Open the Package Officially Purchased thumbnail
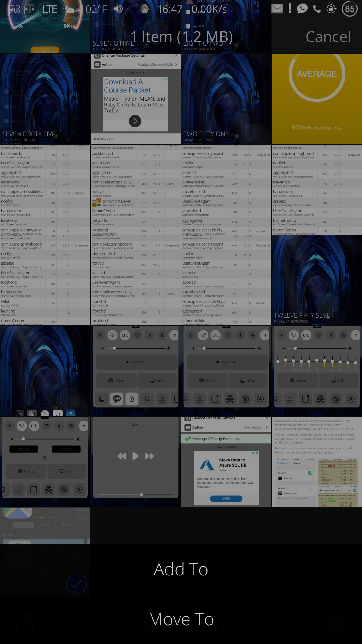Image resolution: width=362 pixels, height=644 pixels. [226, 462]
